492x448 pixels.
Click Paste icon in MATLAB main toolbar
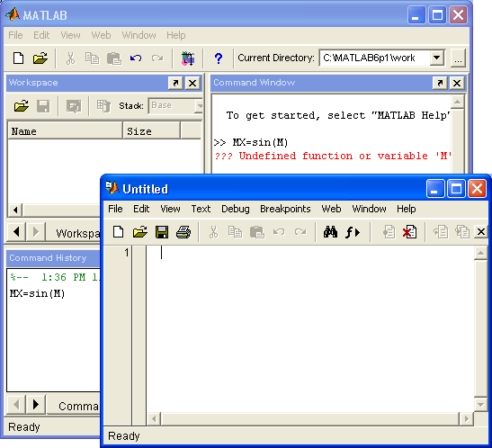pyautogui.click(x=114, y=58)
